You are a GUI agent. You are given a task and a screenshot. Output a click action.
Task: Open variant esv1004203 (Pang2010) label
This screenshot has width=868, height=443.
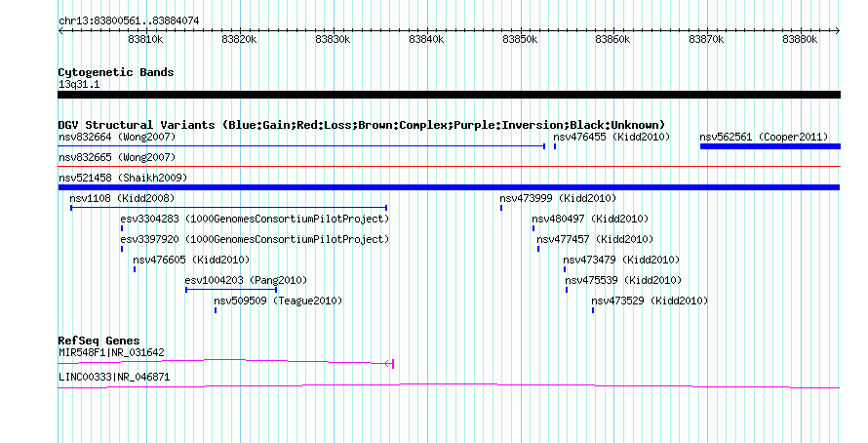(246, 280)
